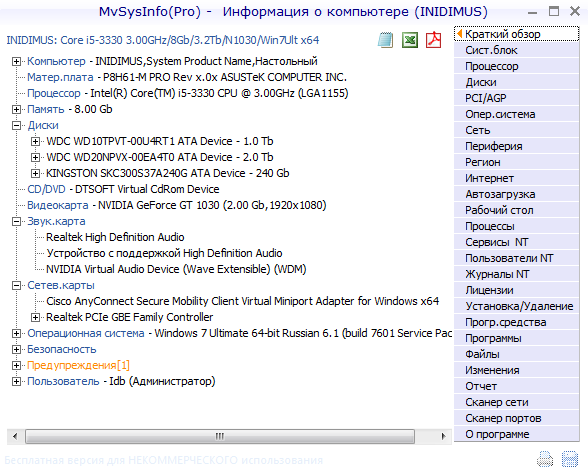Open the Программы section
The width and height of the screenshot is (588, 472).
click(516, 338)
